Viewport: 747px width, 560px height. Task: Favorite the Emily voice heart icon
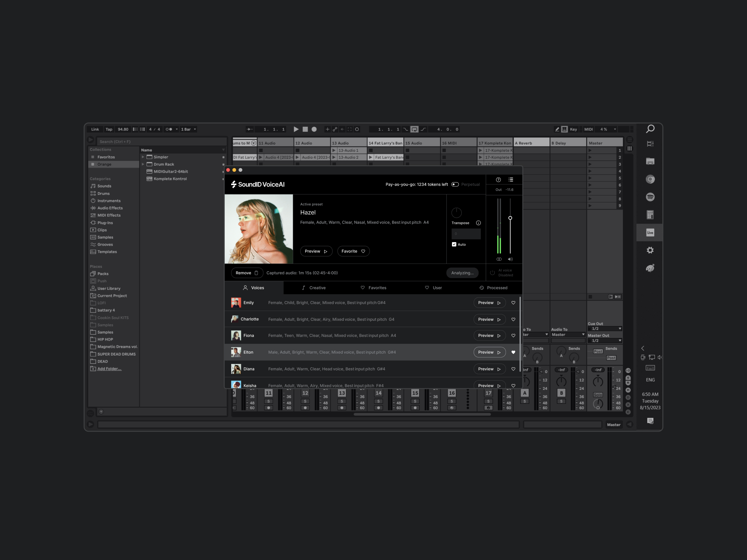point(513,303)
